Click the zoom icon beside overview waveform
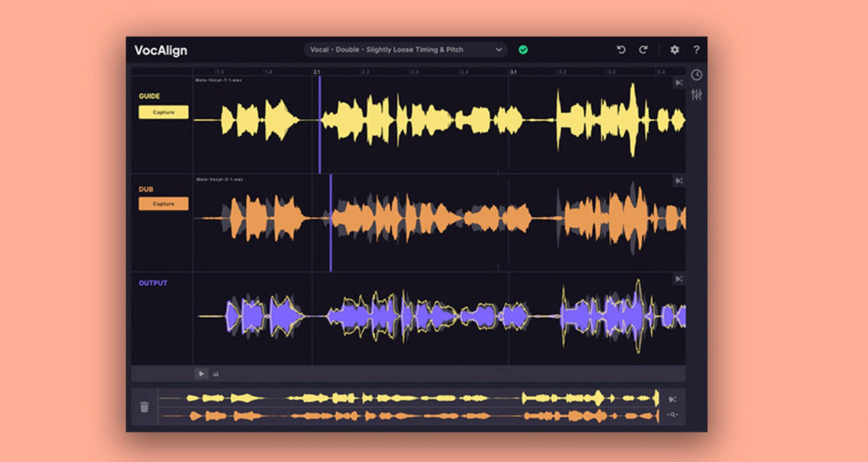 click(x=673, y=415)
